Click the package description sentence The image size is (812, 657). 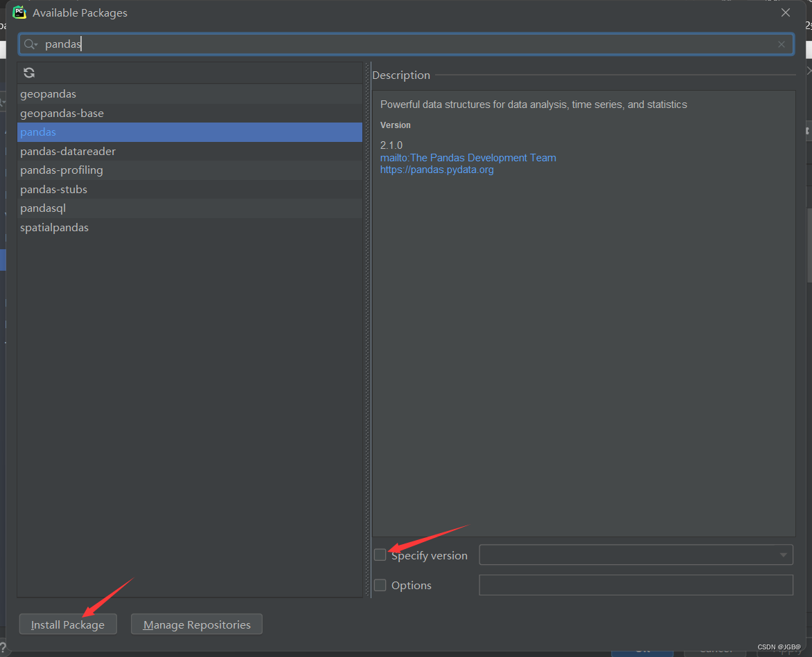(x=533, y=105)
